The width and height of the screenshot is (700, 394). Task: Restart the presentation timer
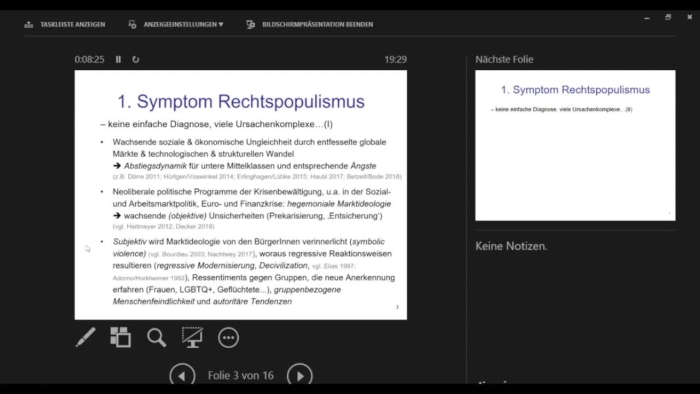tap(136, 59)
